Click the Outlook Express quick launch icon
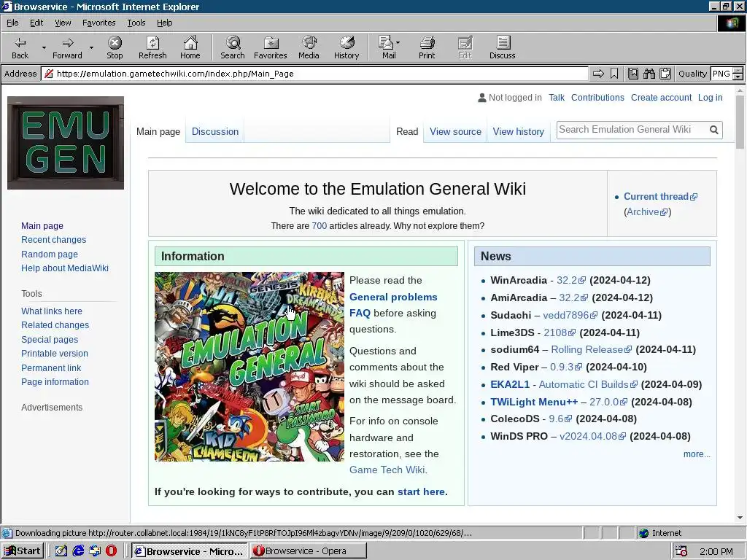This screenshot has height=560, width=747. [x=95, y=551]
